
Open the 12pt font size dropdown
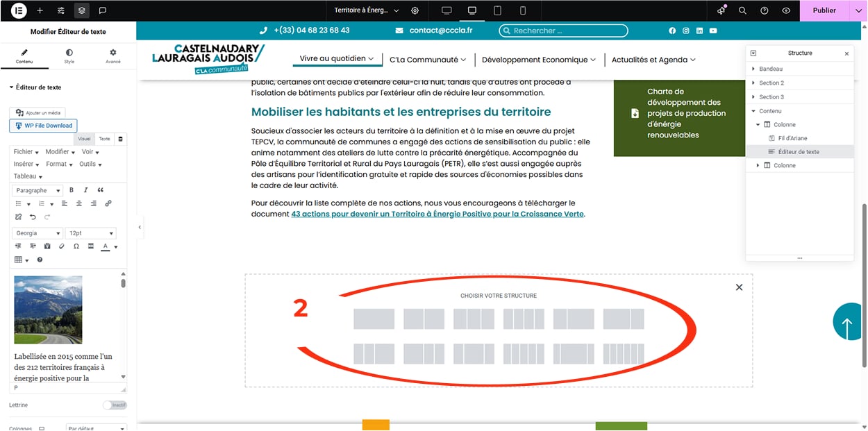pyautogui.click(x=90, y=233)
